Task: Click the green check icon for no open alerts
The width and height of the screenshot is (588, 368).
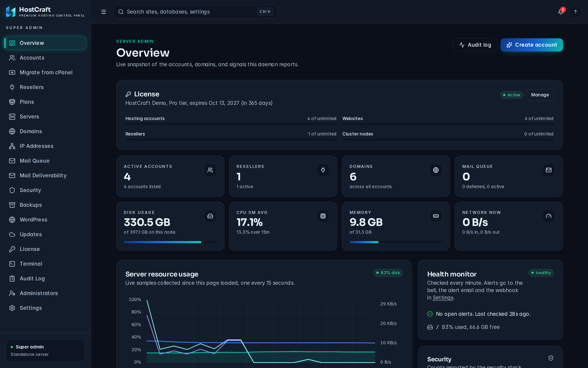Action: click(430, 314)
